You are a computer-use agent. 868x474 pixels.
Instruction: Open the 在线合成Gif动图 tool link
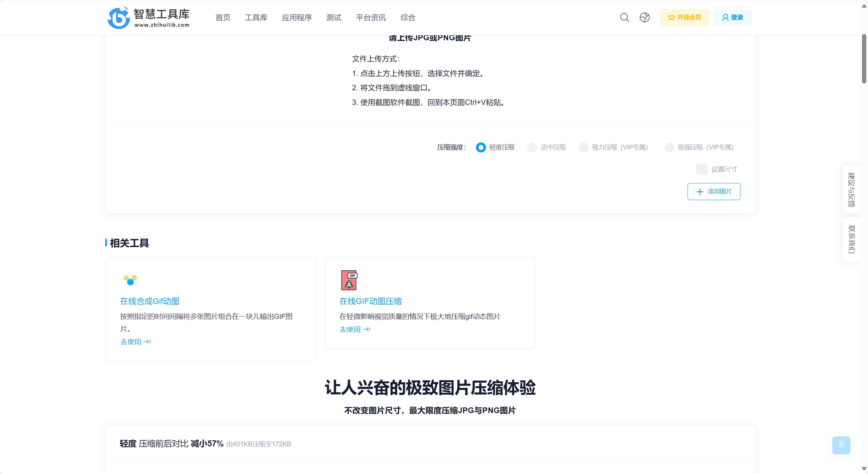point(150,301)
